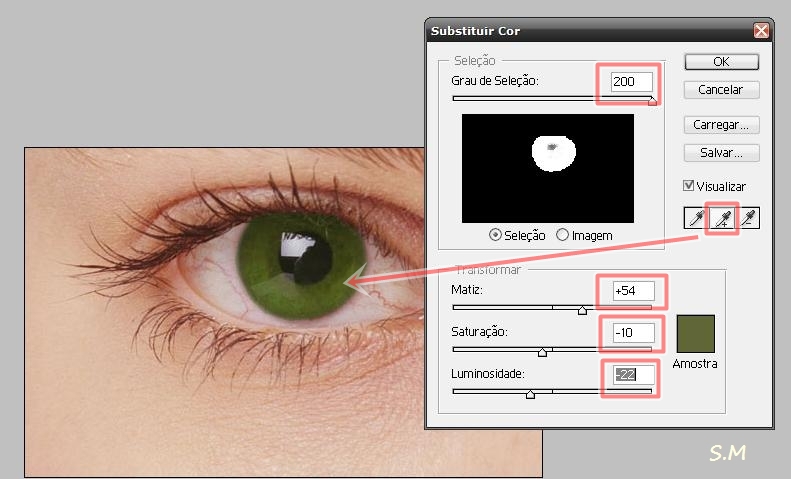Select the add-to-sample eyedropper tool

(721, 218)
